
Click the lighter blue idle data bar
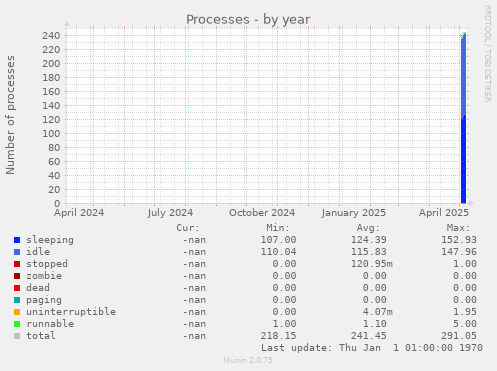463,77
